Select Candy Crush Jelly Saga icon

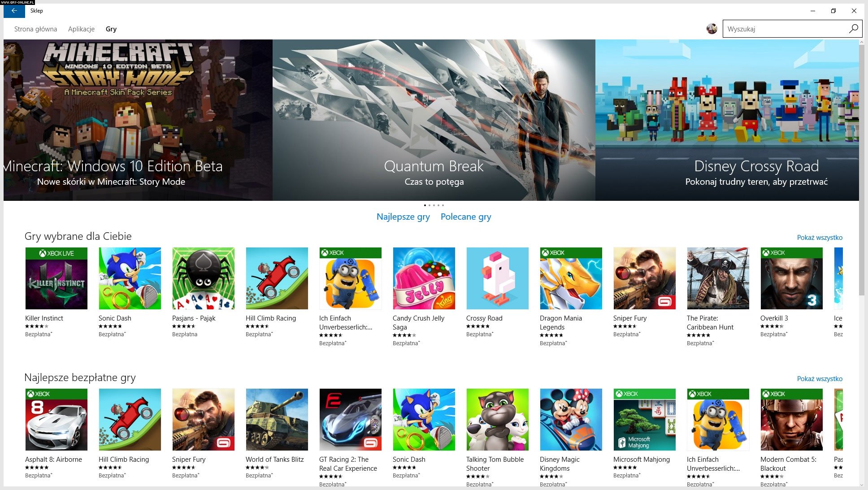(x=424, y=278)
